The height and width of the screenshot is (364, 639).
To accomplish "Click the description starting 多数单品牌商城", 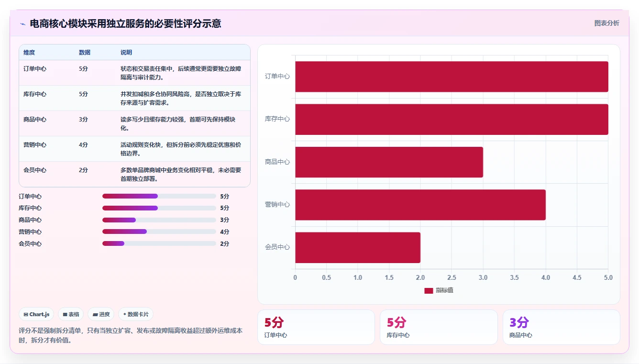I will pyautogui.click(x=181, y=174).
